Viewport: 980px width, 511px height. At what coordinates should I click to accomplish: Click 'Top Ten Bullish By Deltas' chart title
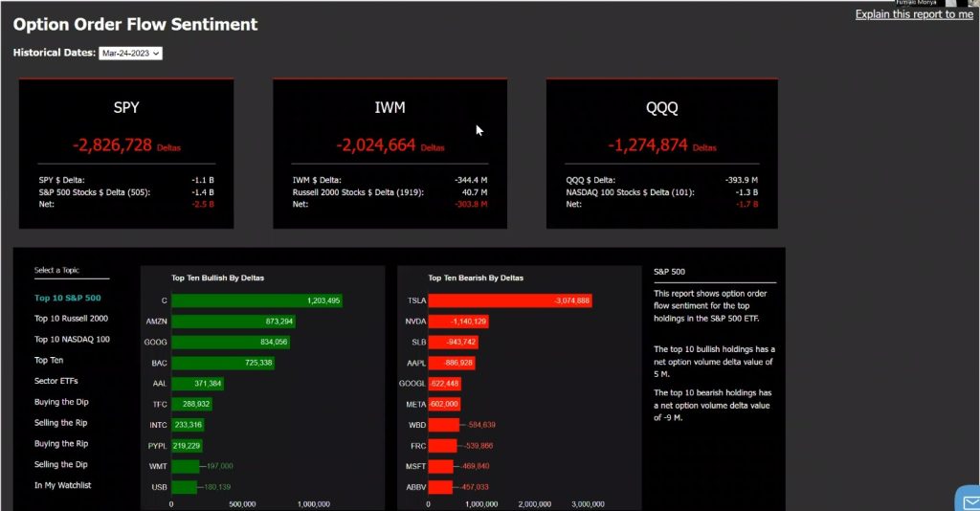pos(217,278)
